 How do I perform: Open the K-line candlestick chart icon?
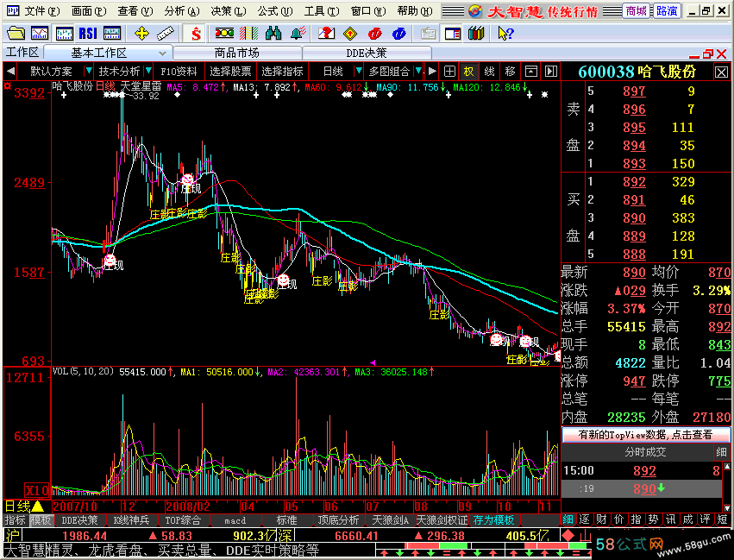64,34
